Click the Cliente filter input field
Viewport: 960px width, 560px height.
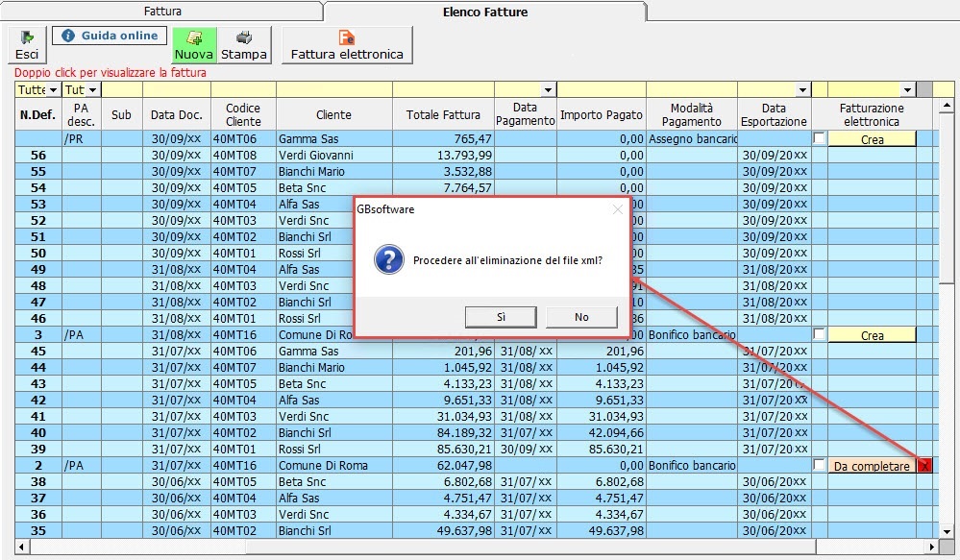coord(333,90)
